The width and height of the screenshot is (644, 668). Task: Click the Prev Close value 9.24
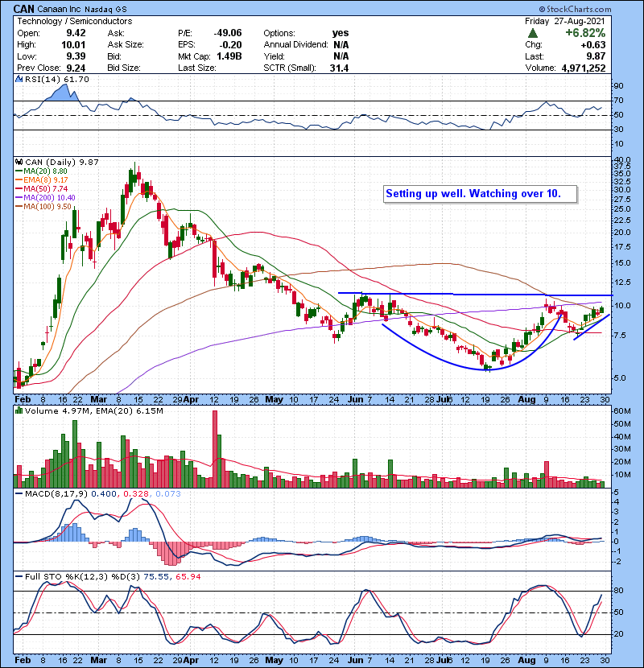click(x=76, y=68)
